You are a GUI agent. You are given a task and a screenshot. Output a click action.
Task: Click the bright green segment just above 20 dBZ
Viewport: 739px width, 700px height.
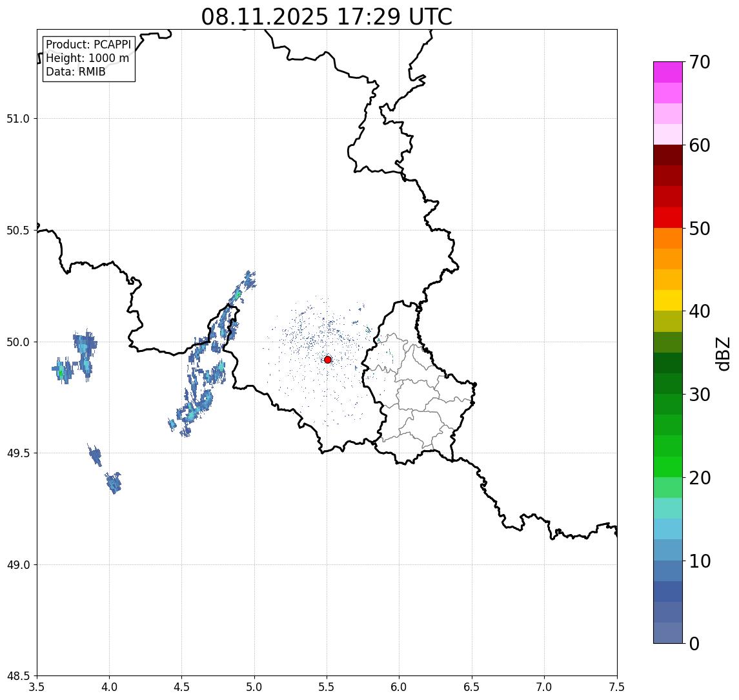coord(668,466)
